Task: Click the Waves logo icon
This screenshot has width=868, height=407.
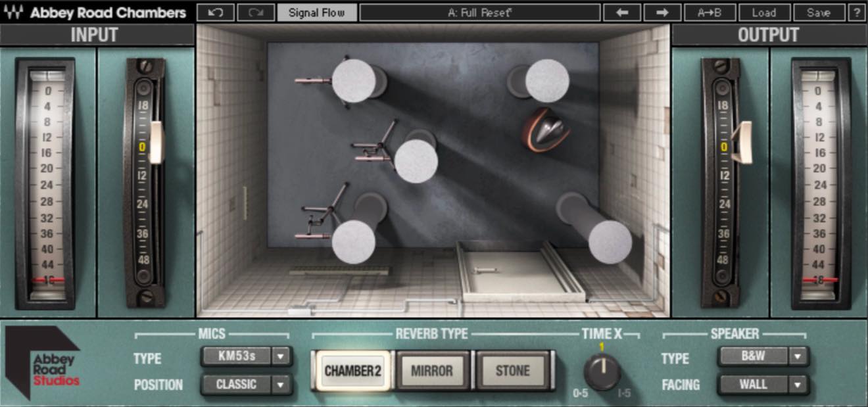Action: [x=12, y=12]
